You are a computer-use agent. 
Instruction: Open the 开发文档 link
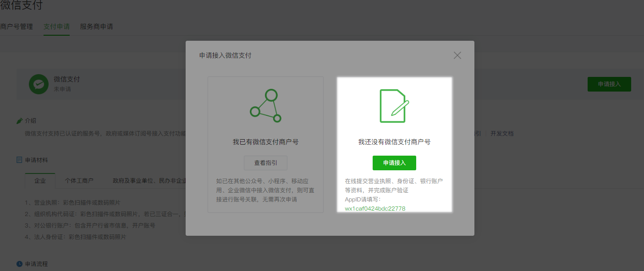coord(502,134)
